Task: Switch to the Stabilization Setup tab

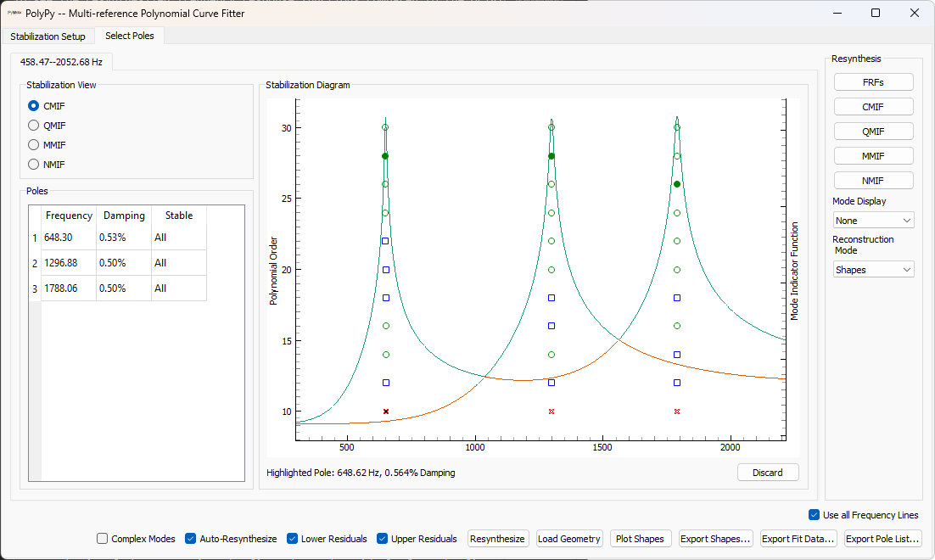Action: tap(48, 36)
